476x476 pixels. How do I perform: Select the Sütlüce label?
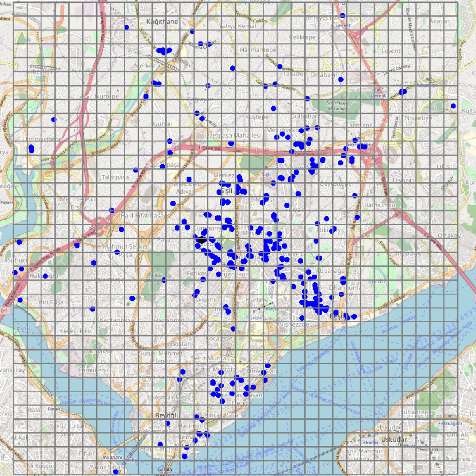point(18,260)
